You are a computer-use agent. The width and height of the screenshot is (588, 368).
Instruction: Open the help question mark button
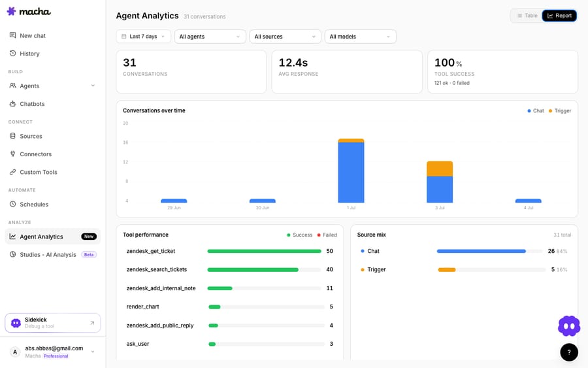[569, 352]
